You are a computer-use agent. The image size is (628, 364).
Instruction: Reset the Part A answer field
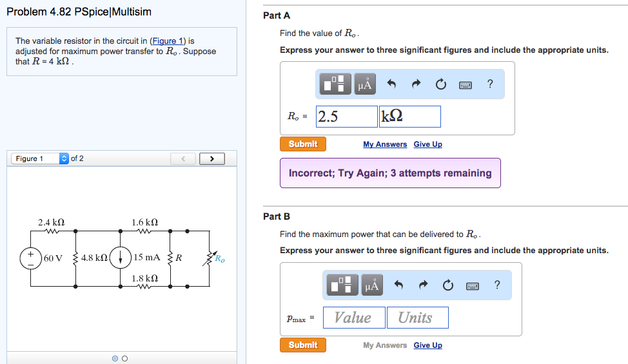tap(440, 84)
